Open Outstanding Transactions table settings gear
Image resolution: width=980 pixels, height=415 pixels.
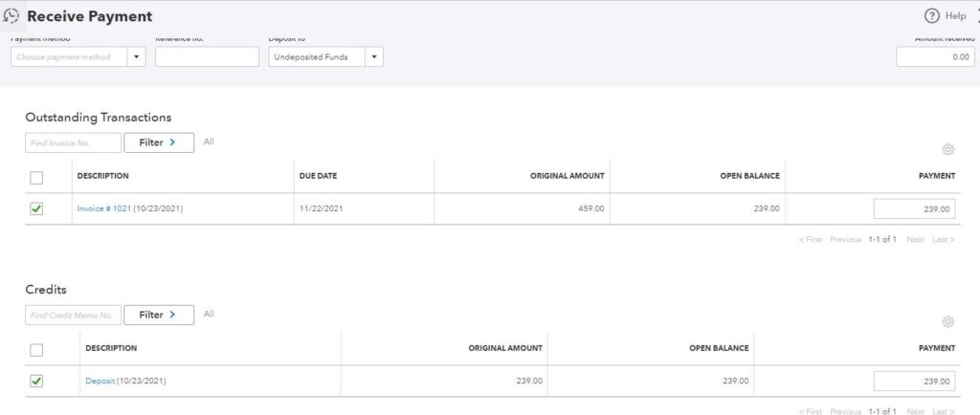coord(947,149)
